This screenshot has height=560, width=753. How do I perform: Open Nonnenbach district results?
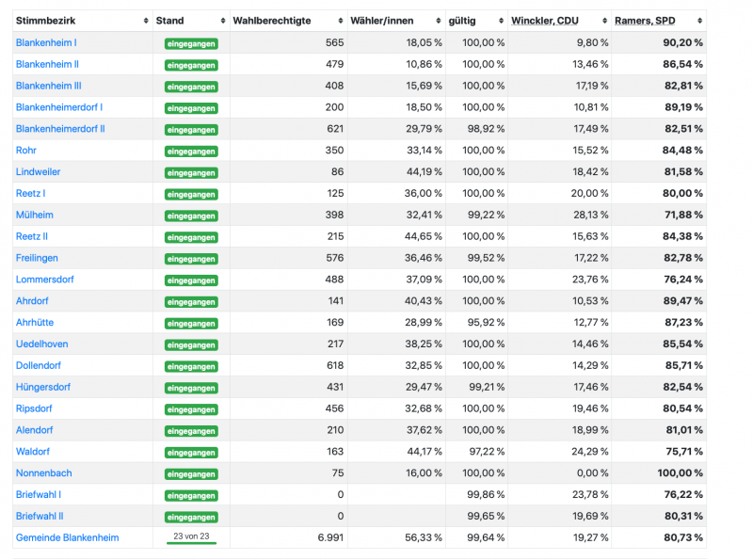point(43,473)
